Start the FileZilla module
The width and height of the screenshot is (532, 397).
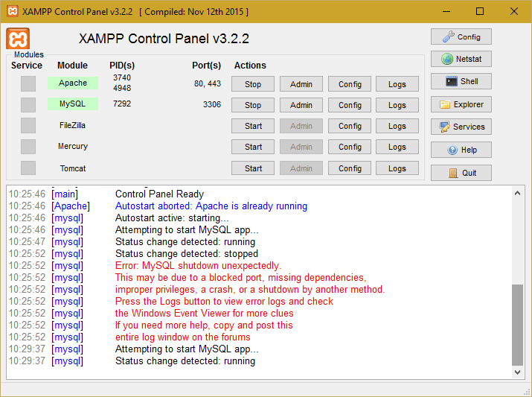click(253, 126)
